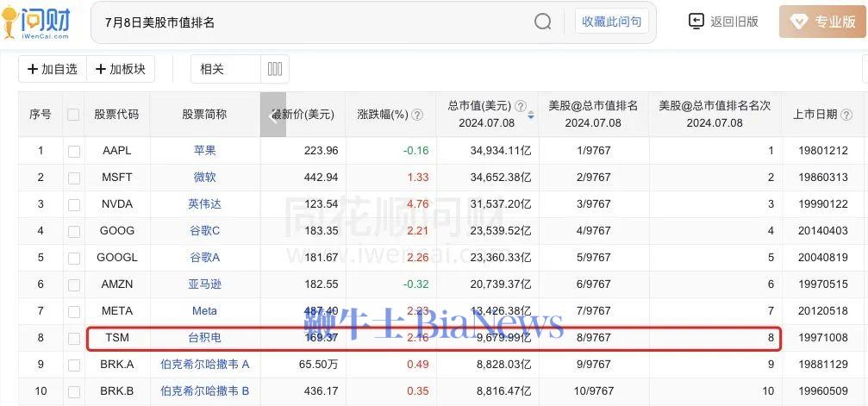Click the 专业版 button
This screenshot has width=868, height=406.
(822, 22)
